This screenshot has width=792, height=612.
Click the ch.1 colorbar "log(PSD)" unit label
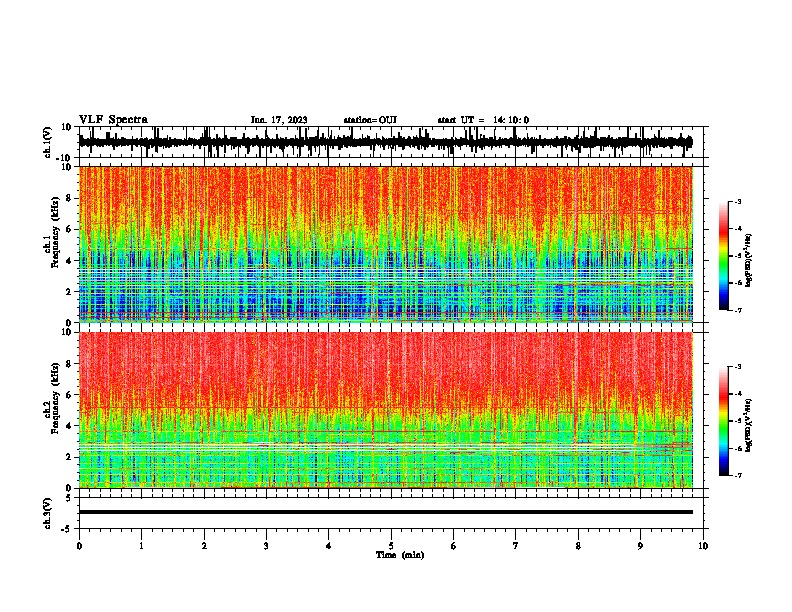point(748,260)
